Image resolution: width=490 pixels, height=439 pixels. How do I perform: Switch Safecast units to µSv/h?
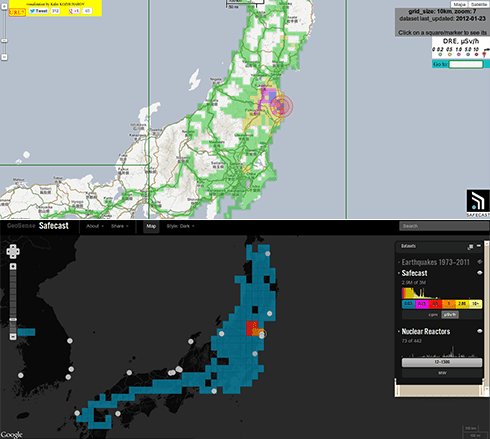click(450, 315)
